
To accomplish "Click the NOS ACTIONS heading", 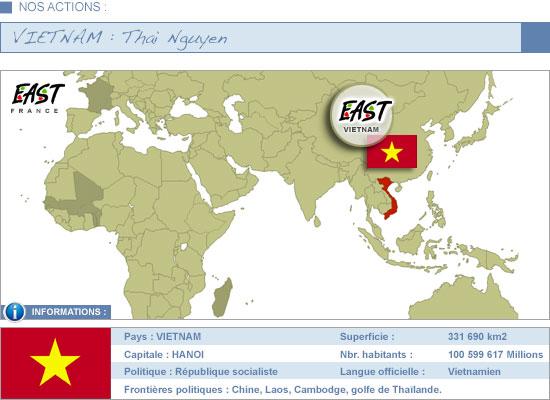I will 62,7.
